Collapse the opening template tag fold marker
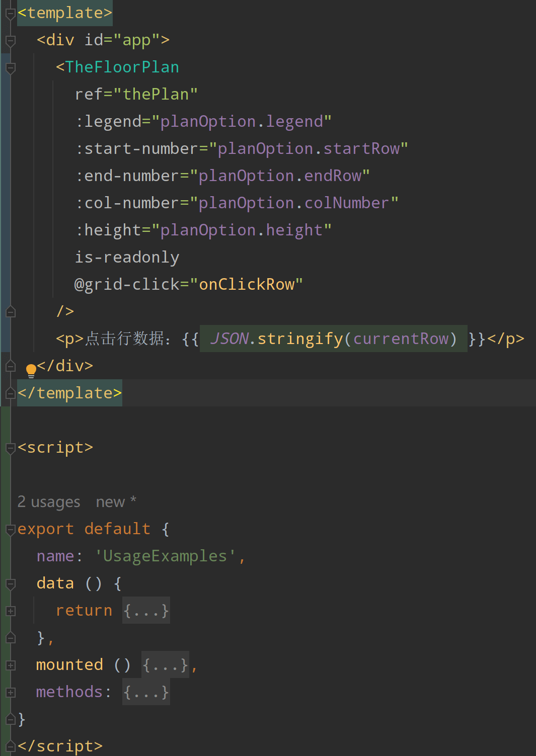 (10, 13)
